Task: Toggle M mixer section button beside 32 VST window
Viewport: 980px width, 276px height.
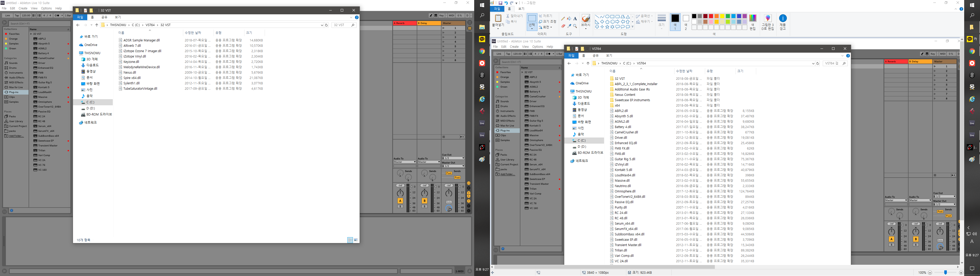Action: coord(469,201)
